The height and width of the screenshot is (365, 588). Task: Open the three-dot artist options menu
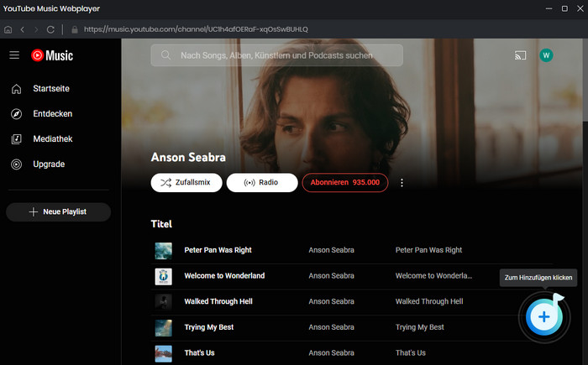click(x=402, y=183)
